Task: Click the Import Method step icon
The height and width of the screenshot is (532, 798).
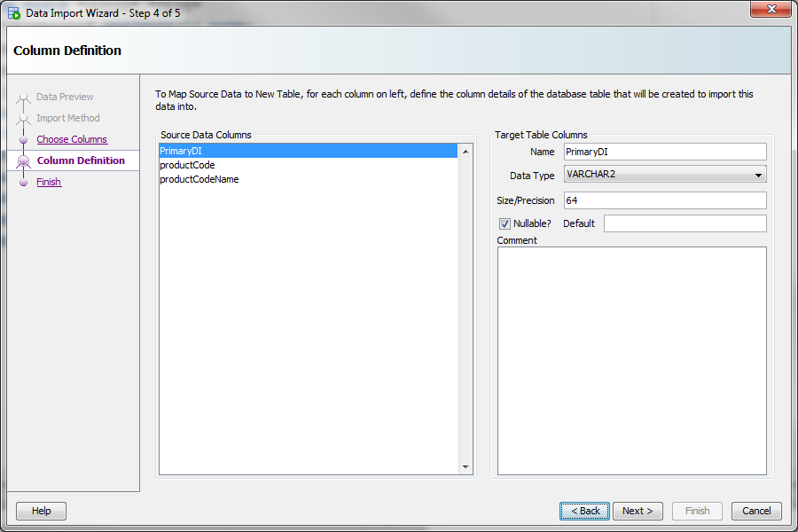Action: point(23,119)
